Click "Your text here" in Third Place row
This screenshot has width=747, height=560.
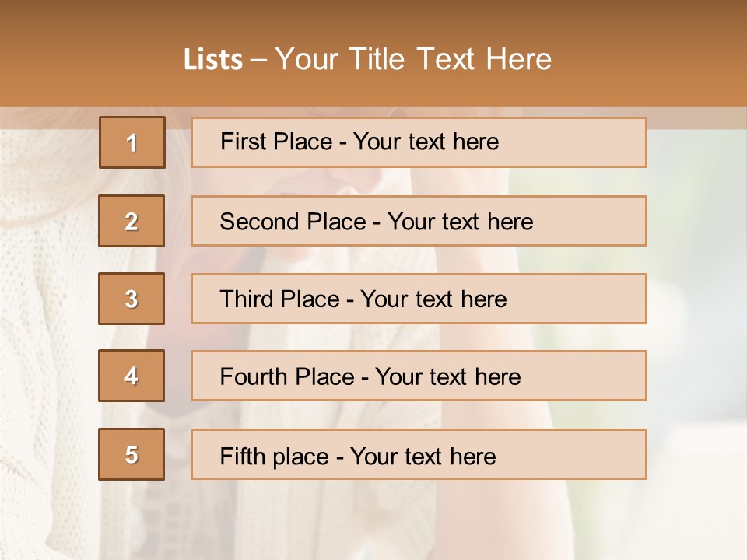tap(433, 299)
